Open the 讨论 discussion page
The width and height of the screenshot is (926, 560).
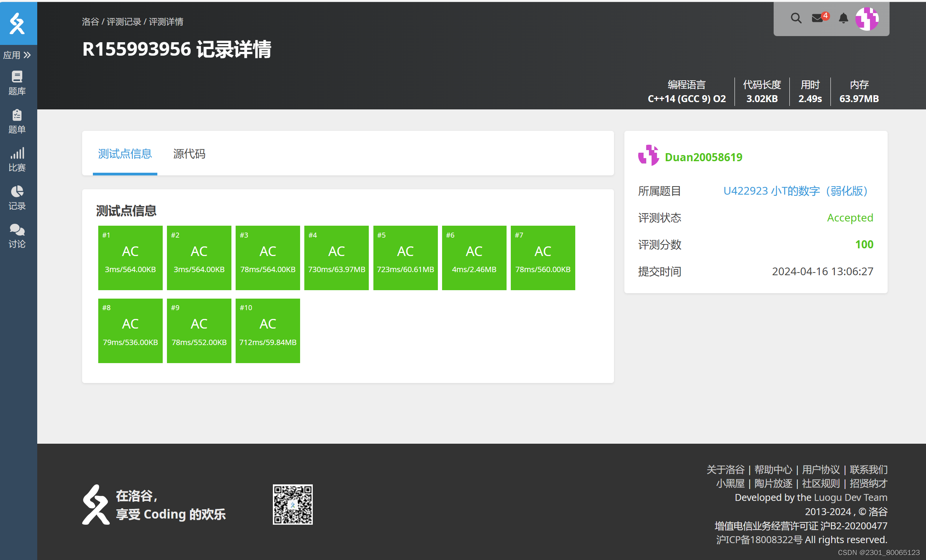(17, 236)
